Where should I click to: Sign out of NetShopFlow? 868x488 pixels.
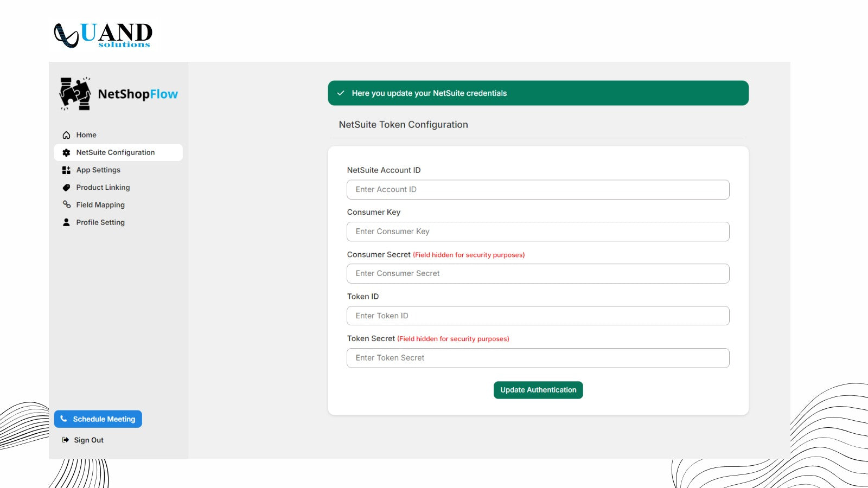point(88,440)
